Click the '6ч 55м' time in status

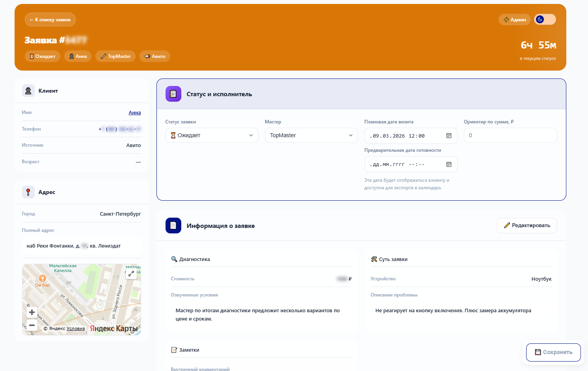[538, 45]
